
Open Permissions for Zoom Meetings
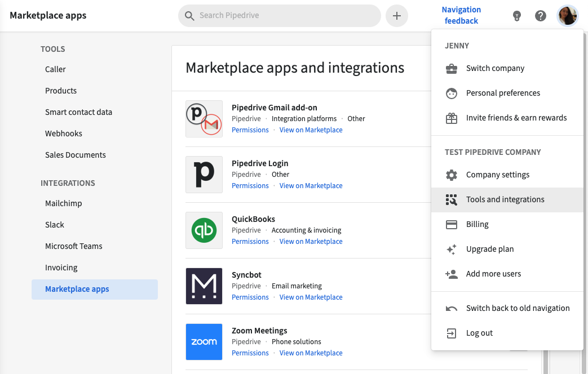(250, 353)
